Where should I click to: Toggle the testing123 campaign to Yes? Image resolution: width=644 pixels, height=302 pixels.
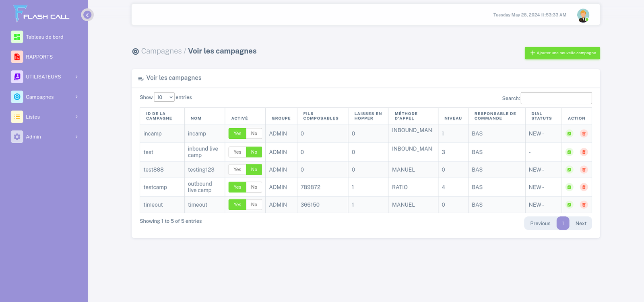tap(237, 170)
